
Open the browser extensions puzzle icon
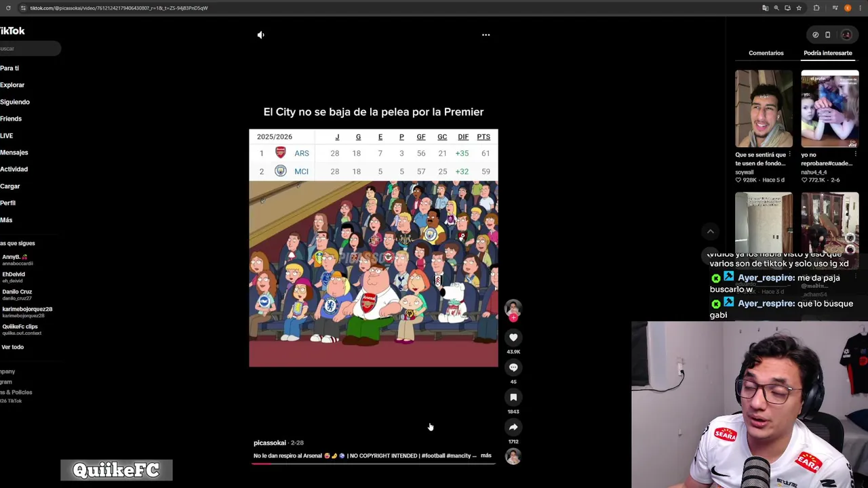[x=816, y=8]
